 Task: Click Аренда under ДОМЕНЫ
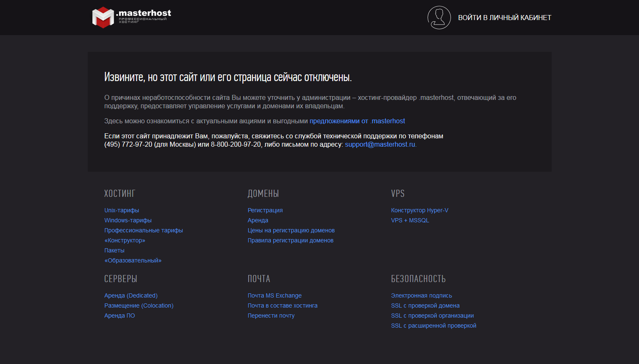[258, 220]
